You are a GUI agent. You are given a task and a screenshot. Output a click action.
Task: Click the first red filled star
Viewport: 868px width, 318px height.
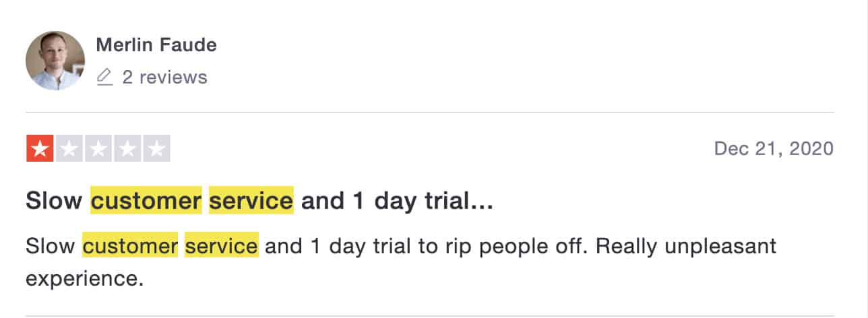(x=40, y=149)
